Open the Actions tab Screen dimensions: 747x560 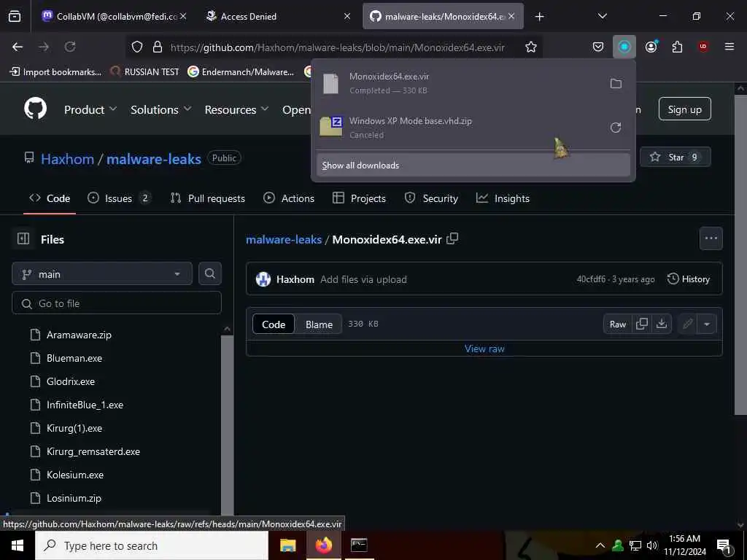(x=289, y=198)
